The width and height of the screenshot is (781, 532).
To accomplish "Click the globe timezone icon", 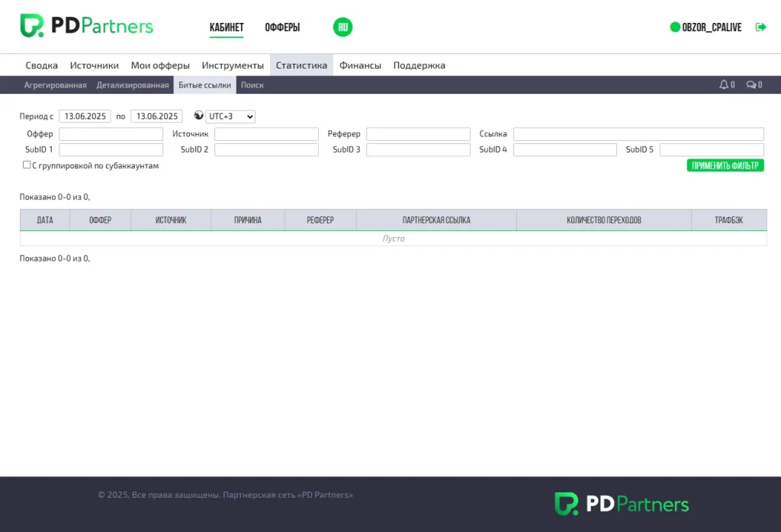I will coord(199,115).
